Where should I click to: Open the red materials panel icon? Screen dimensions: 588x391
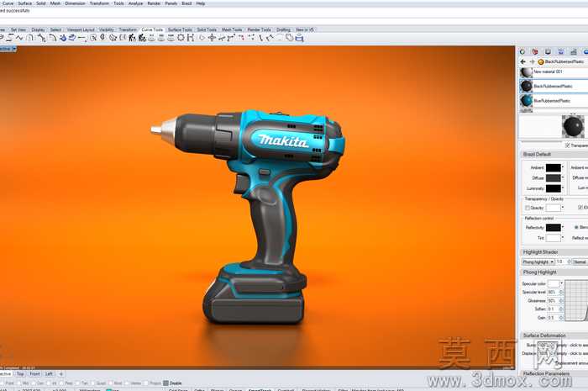[x=535, y=52]
